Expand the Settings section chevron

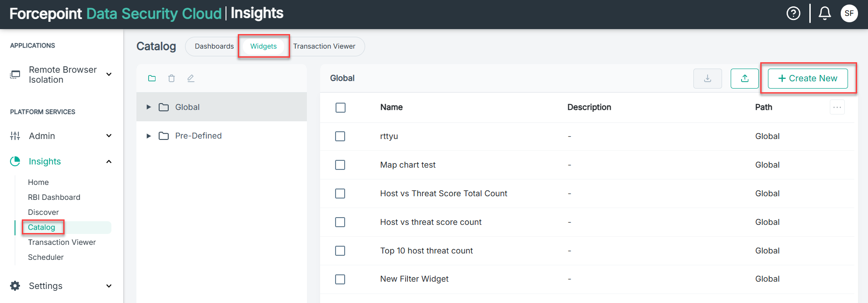pyautogui.click(x=109, y=286)
